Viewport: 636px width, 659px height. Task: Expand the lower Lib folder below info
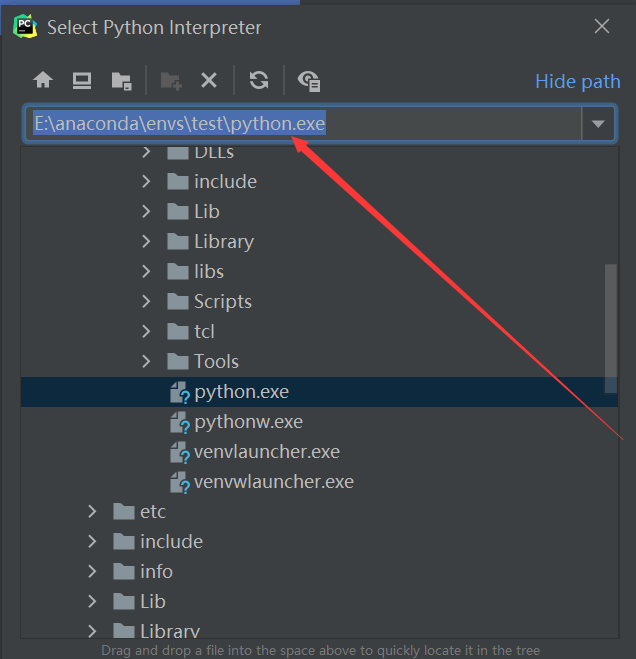tap(92, 601)
